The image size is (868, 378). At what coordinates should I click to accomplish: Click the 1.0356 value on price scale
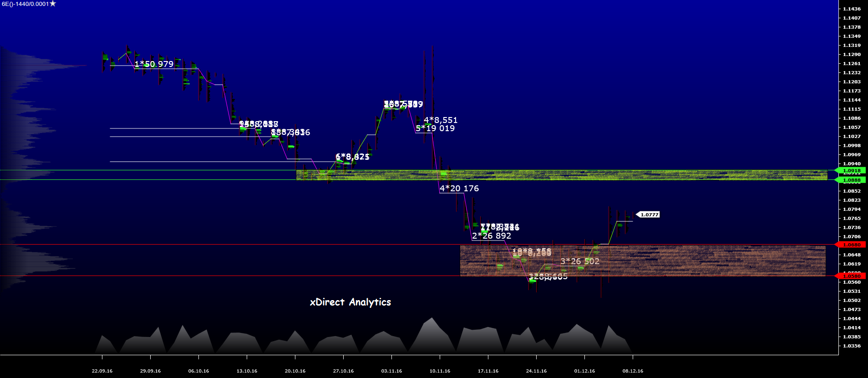coord(852,346)
